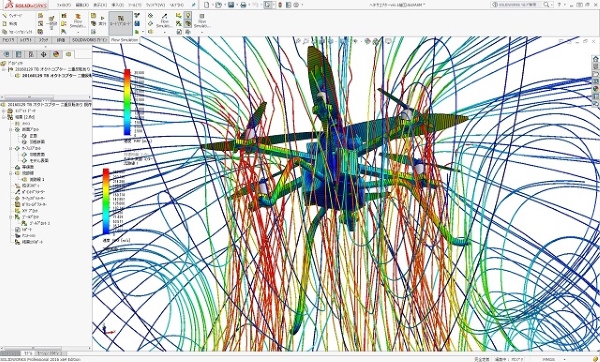Viewport: 600px width, 362px height.
Task: Open the DisplayManager colored sphere tab icon
Action: click(56, 54)
